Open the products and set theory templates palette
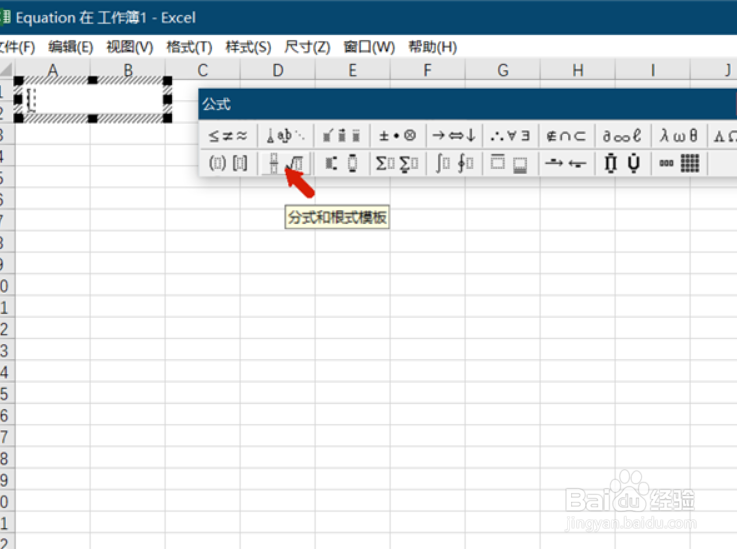The width and height of the screenshot is (737, 549). click(622, 163)
